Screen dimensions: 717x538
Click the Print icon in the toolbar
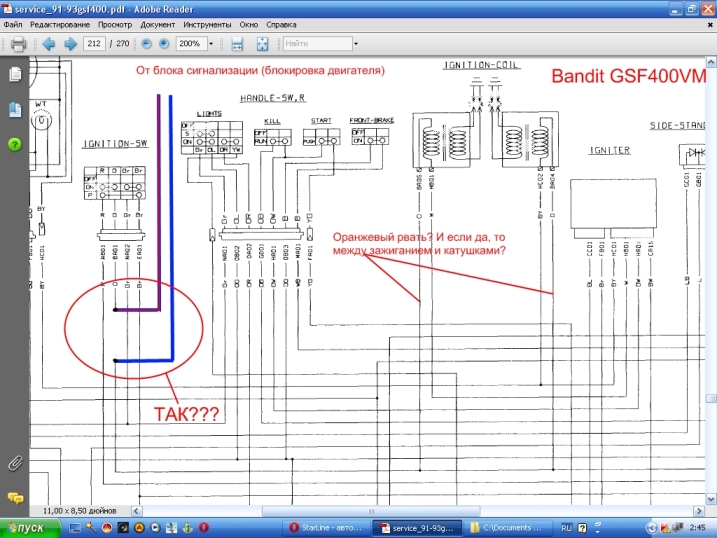(17, 44)
